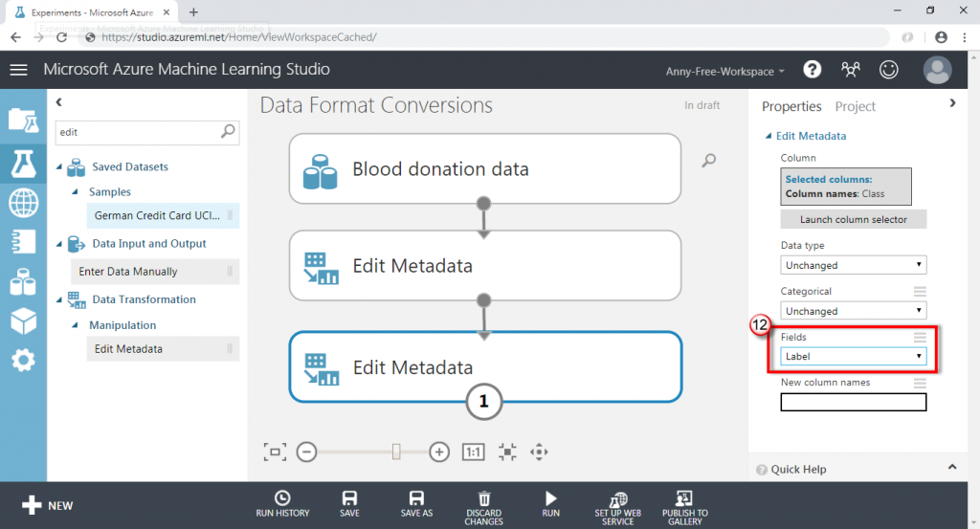The width and height of the screenshot is (980, 529).
Task: Open the hamburger navigation menu
Action: click(19, 69)
